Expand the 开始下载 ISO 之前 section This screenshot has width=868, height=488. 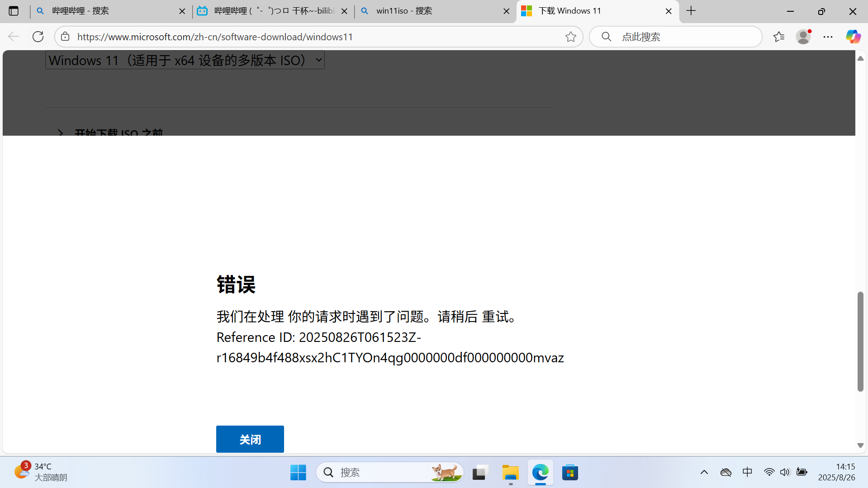tap(111, 133)
